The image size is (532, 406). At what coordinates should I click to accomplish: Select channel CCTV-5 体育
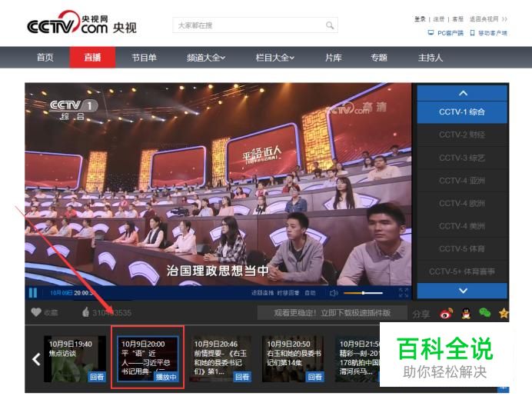pos(462,249)
